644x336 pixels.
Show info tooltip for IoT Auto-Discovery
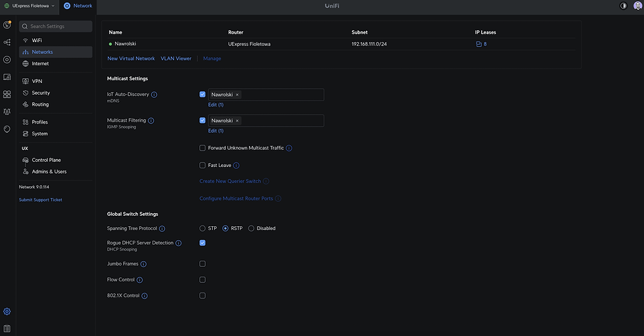154,95
